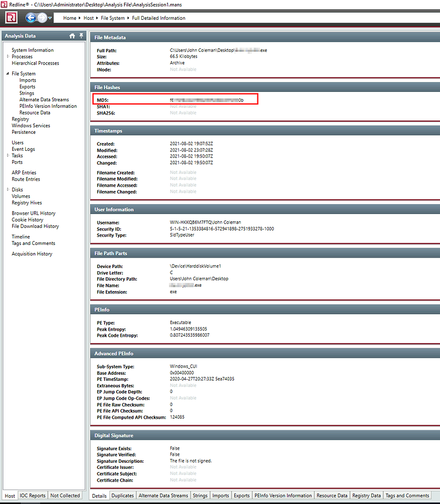Click the Username value WIN-HKKQB6M7FTQ\John Coleman

(x=205, y=222)
